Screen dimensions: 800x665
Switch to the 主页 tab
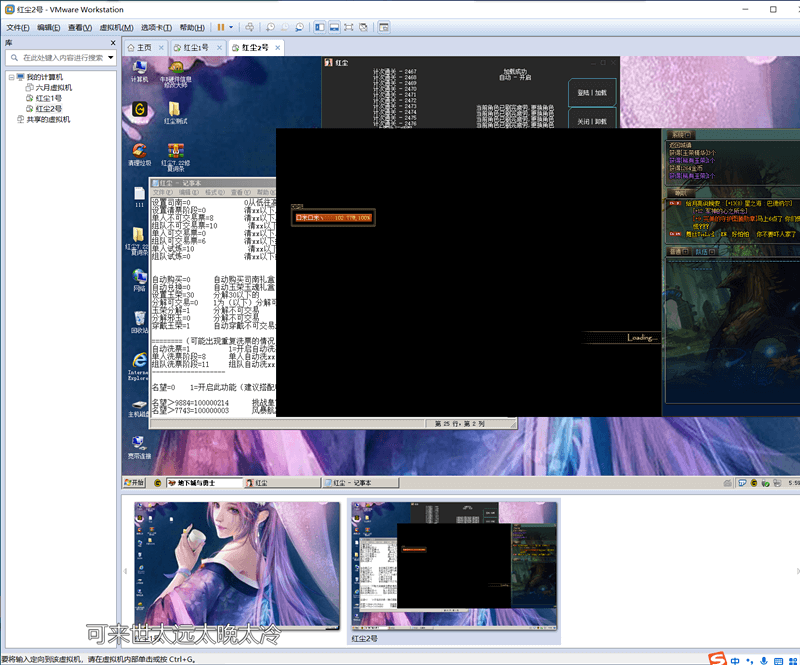pos(144,47)
